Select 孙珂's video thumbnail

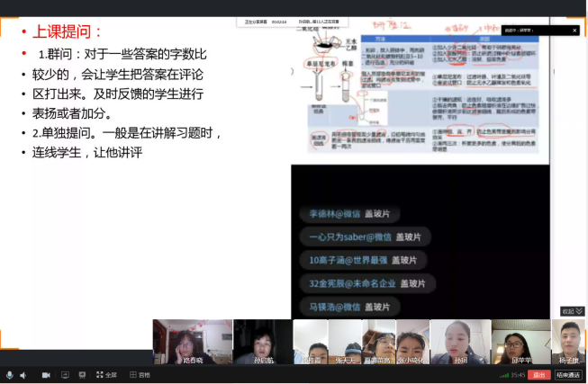(x=459, y=342)
